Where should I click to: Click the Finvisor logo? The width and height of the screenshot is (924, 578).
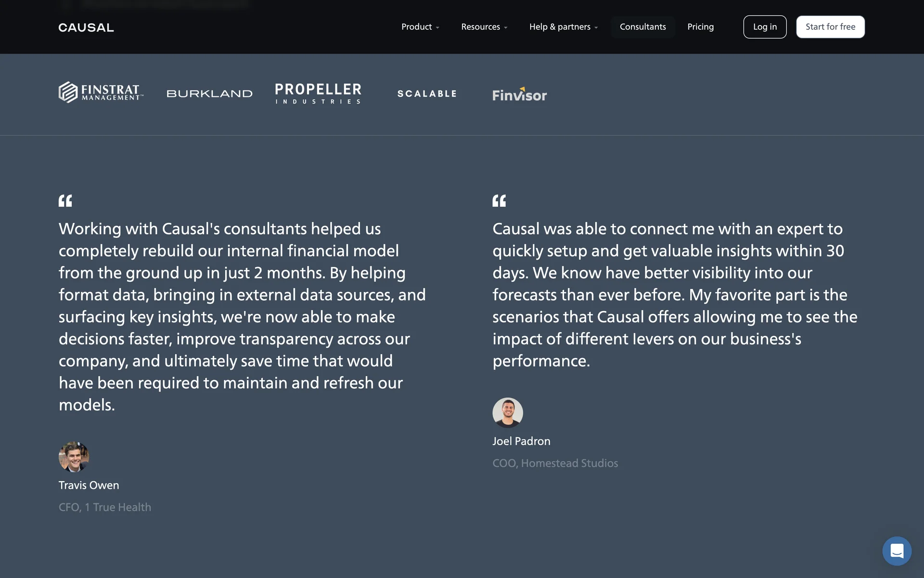(x=519, y=94)
